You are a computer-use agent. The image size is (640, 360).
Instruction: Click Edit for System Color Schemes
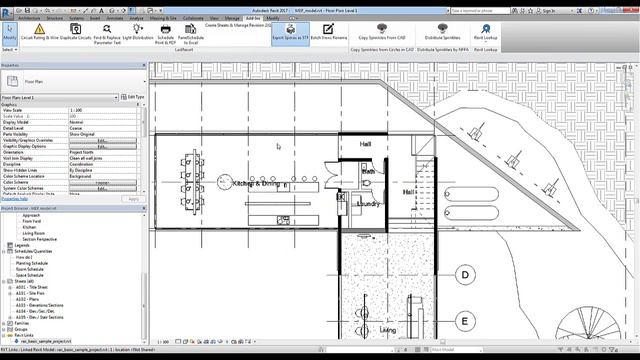102,189
